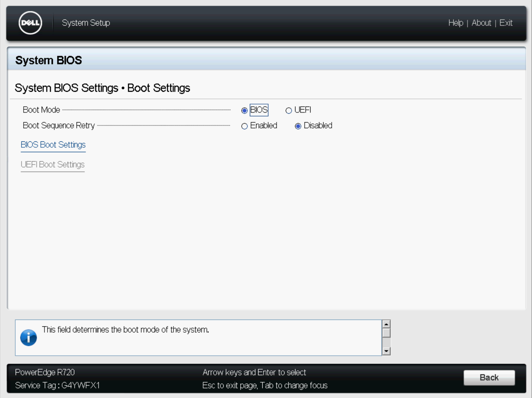532x398 pixels.
Task: Open UEFI Boot Settings link
Action: click(53, 165)
